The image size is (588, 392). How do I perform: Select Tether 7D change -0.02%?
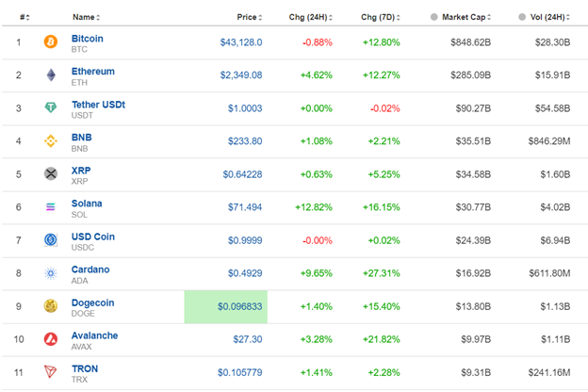384,108
